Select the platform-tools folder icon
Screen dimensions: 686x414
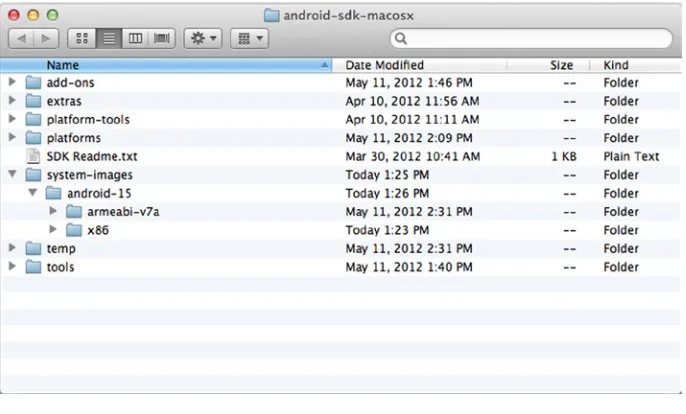click(x=33, y=119)
